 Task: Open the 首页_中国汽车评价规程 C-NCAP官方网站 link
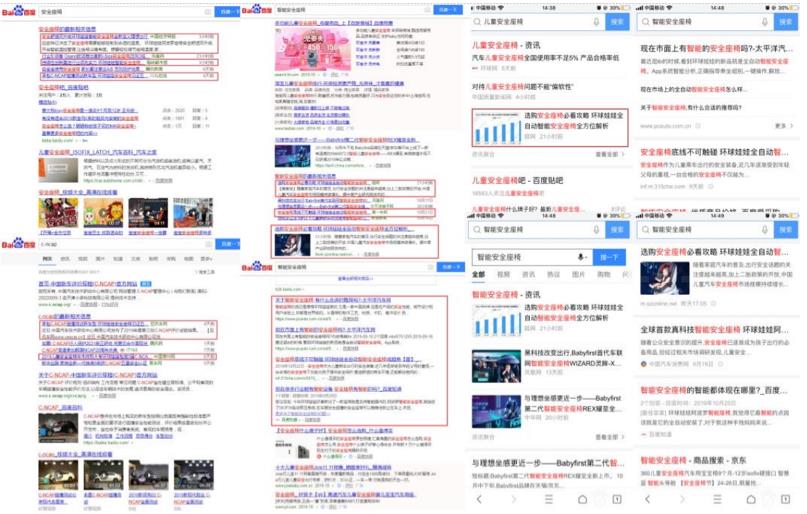point(88,283)
